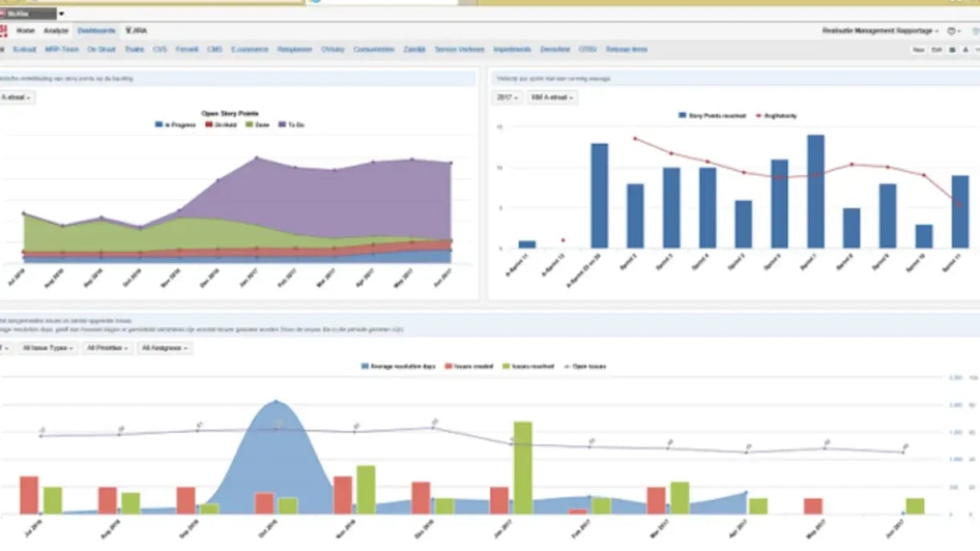This screenshot has width=980, height=551.
Task: Click the share icon next to Realisatie Management Rapportage
Action: pyautogui.click(x=953, y=50)
